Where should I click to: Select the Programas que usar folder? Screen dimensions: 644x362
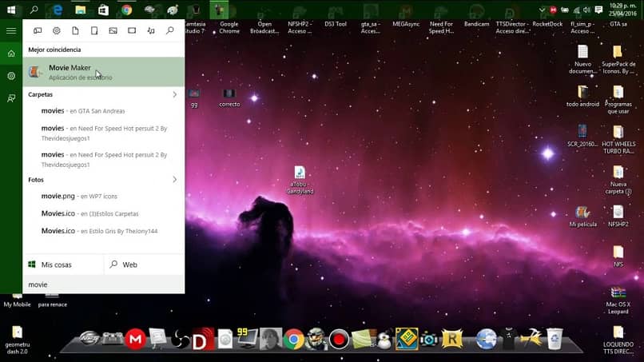(x=618, y=100)
